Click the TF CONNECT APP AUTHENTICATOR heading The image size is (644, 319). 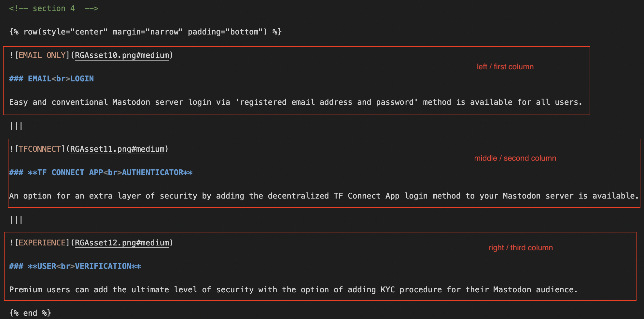(101, 173)
